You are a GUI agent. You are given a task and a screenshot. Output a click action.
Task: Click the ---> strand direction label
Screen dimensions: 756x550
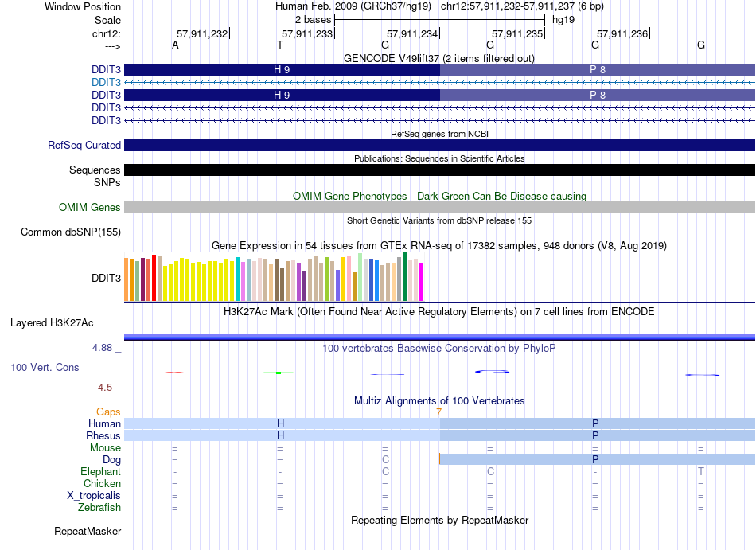click(x=113, y=46)
